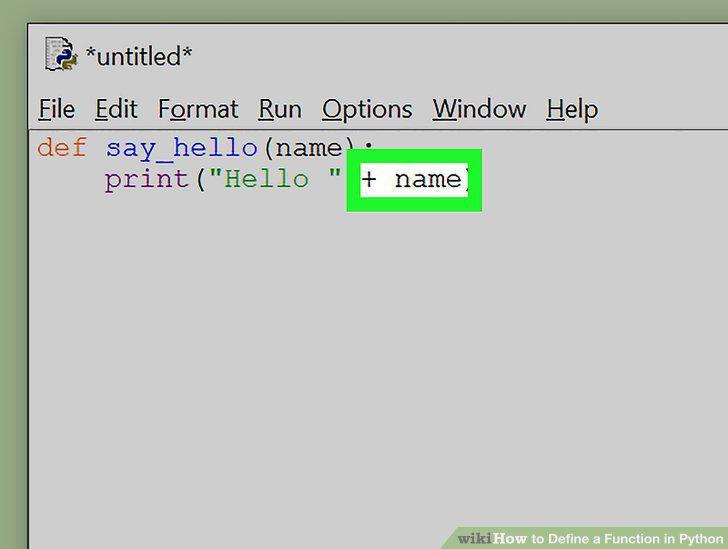Open the Format menu
Viewport: 728px width, 549px height.
[x=198, y=110]
